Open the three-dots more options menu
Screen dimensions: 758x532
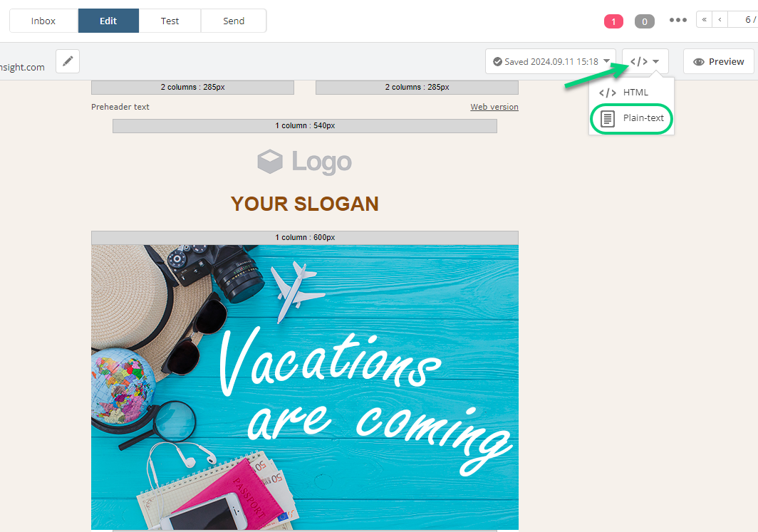[677, 20]
